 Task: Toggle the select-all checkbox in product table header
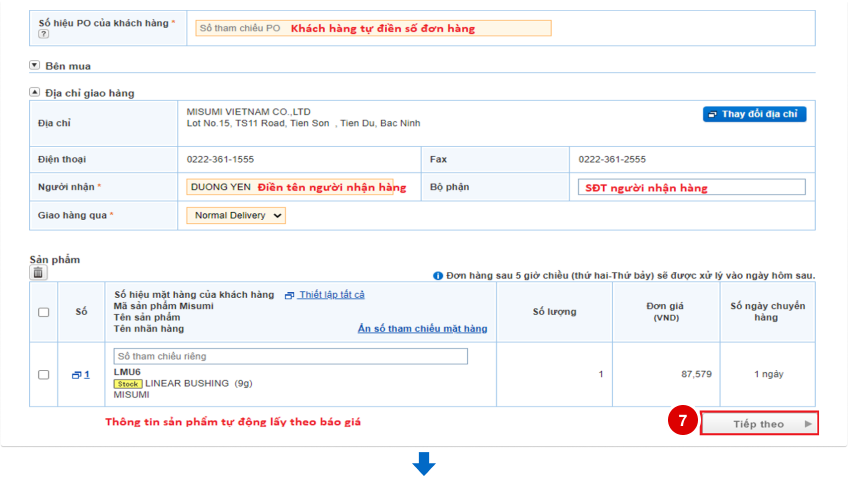43,312
